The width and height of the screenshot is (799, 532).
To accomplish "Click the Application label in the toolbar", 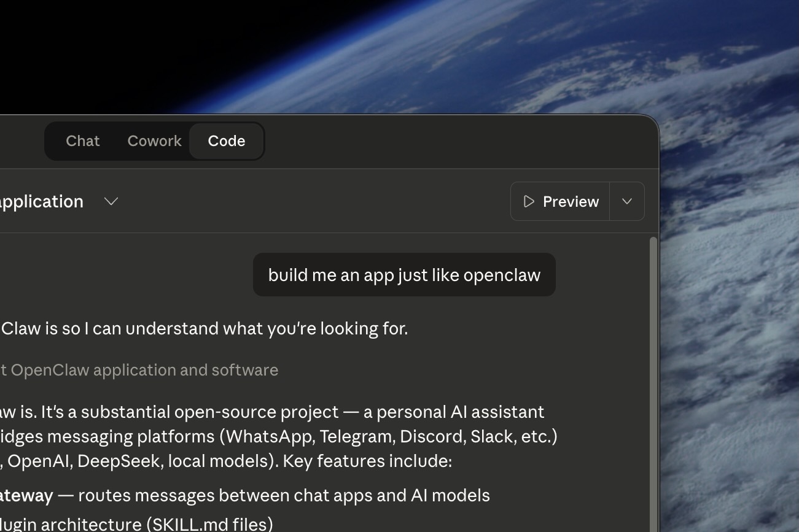I will point(41,201).
